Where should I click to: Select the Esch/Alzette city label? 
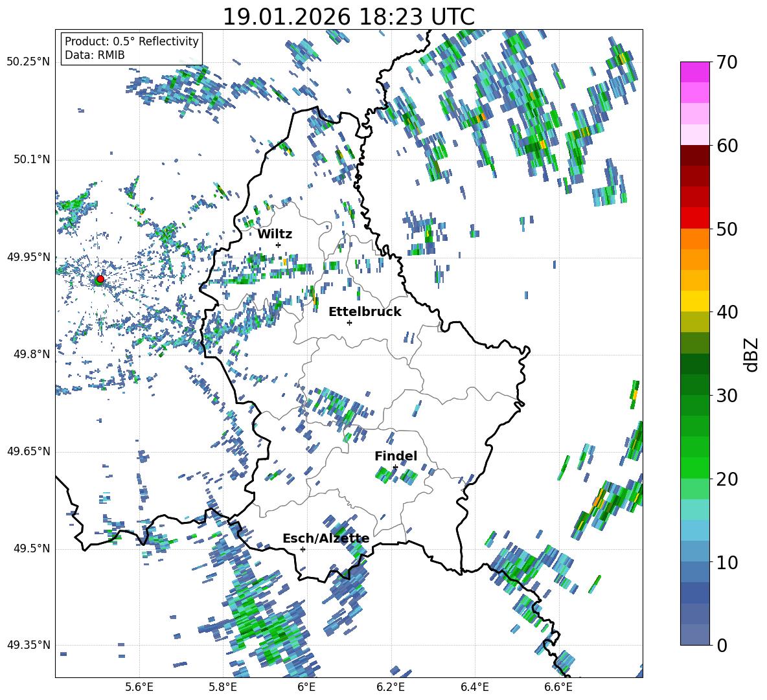pyautogui.click(x=326, y=539)
